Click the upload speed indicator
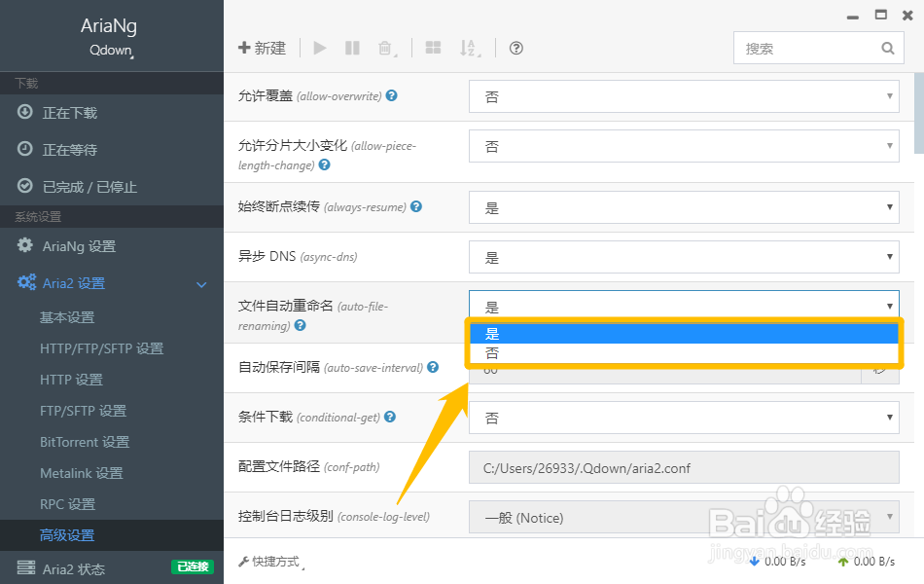Viewport: 924px width, 584px height. [867, 562]
